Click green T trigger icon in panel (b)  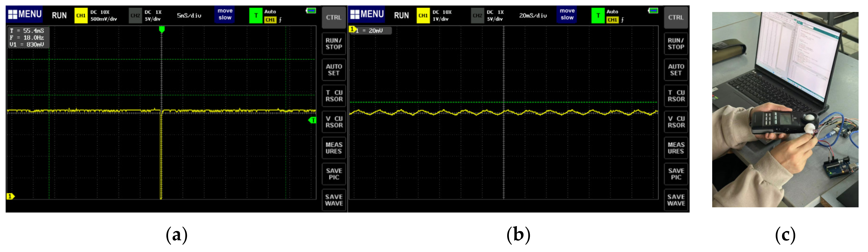coord(598,16)
